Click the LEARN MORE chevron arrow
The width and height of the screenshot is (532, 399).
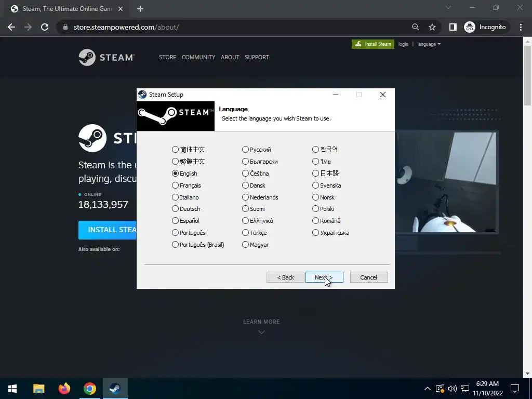coord(261,332)
